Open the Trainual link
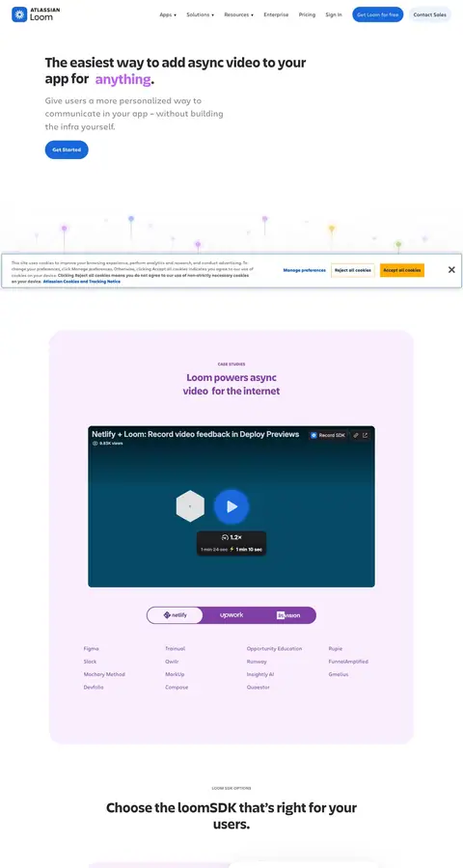463x868 pixels. [175, 649]
